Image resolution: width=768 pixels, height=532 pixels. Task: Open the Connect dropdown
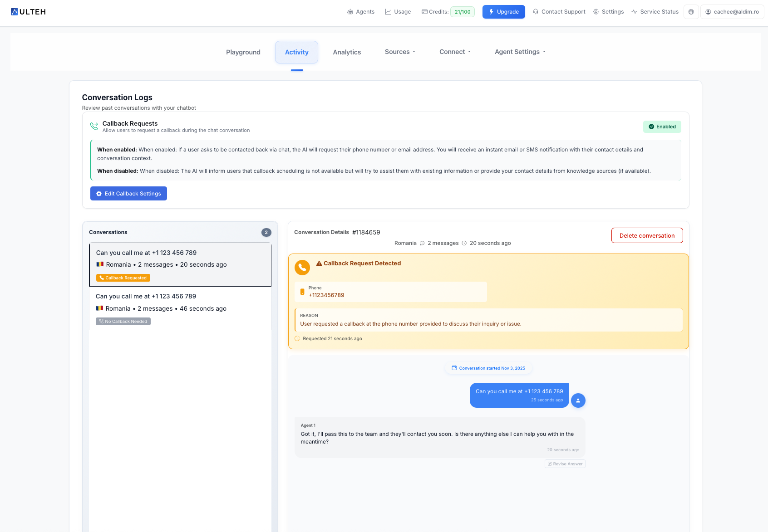click(x=454, y=52)
